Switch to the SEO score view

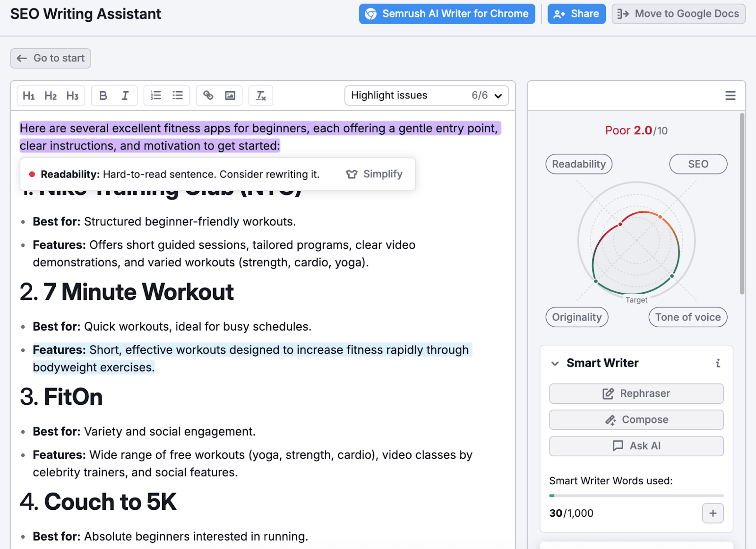(x=698, y=164)
